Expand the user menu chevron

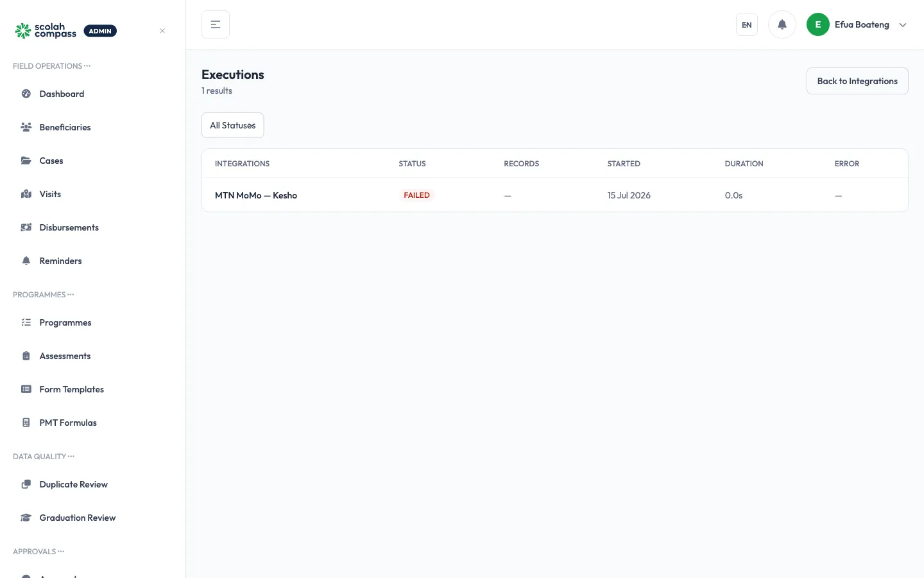pos(903,25)
